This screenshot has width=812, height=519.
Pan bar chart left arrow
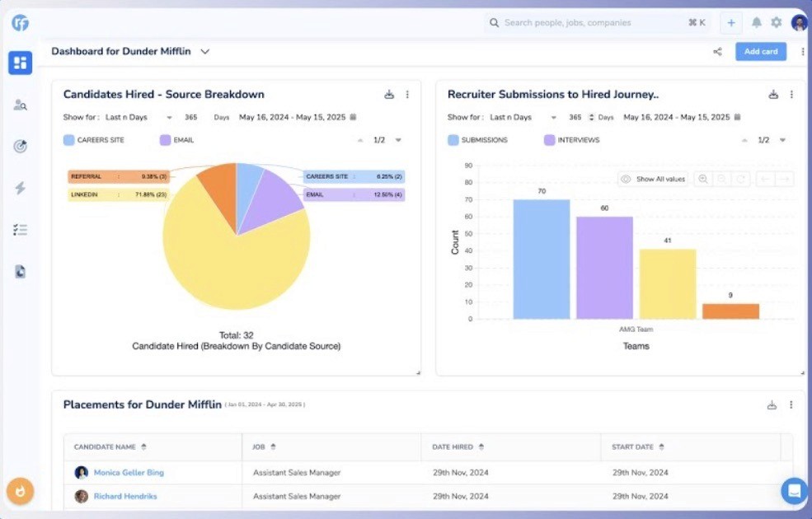[x=765, y=179]
